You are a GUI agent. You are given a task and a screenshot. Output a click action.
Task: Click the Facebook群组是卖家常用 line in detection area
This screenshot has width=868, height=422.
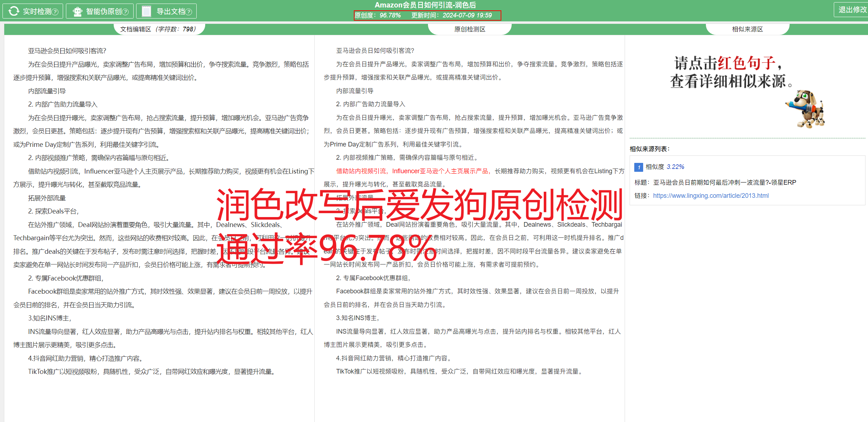[x=477, y=291]
